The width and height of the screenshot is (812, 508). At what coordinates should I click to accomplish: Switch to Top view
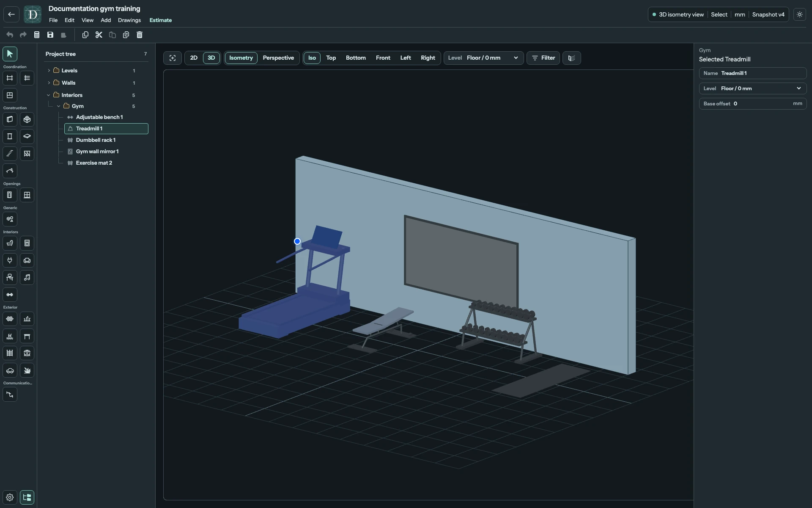click(331, 58)
